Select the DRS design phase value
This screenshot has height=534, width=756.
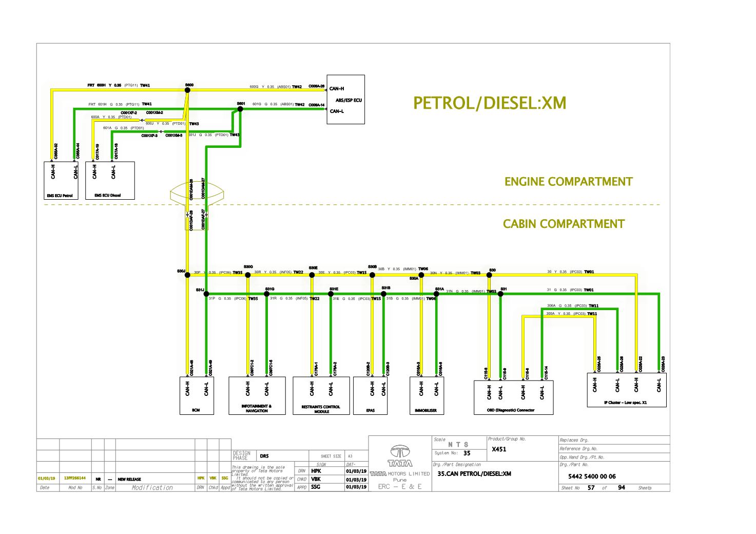264,455
